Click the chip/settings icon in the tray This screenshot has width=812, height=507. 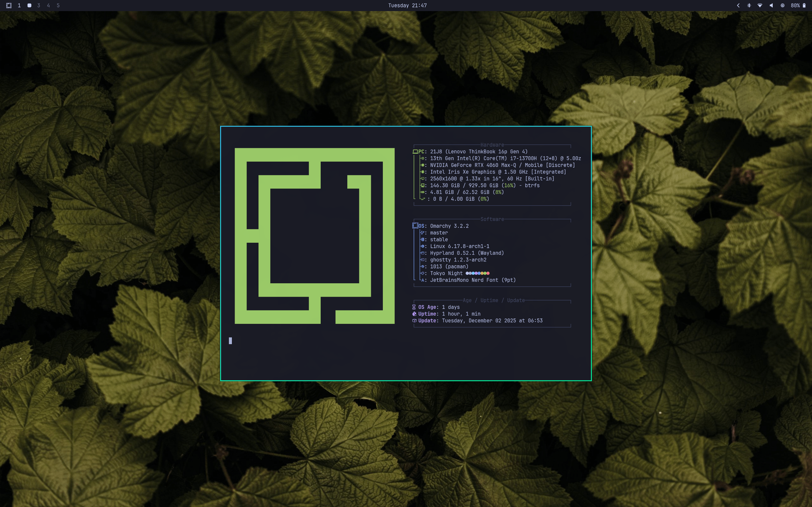[782, 5]
